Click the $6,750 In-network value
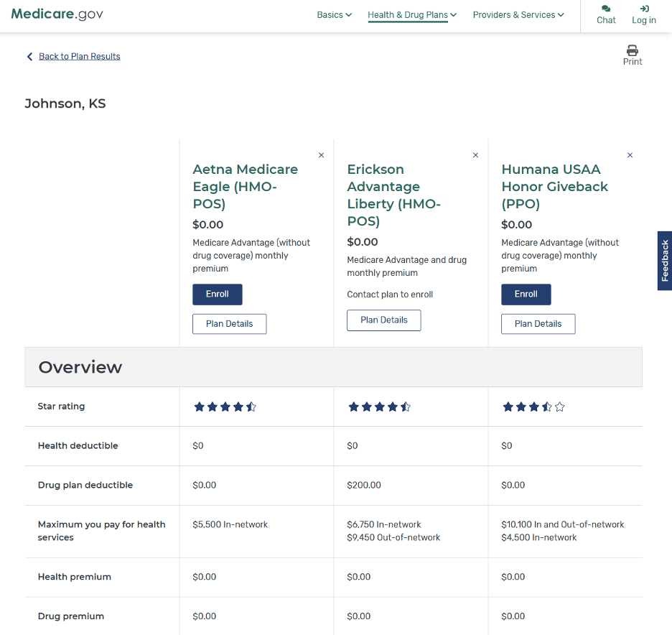 point(384,524)
